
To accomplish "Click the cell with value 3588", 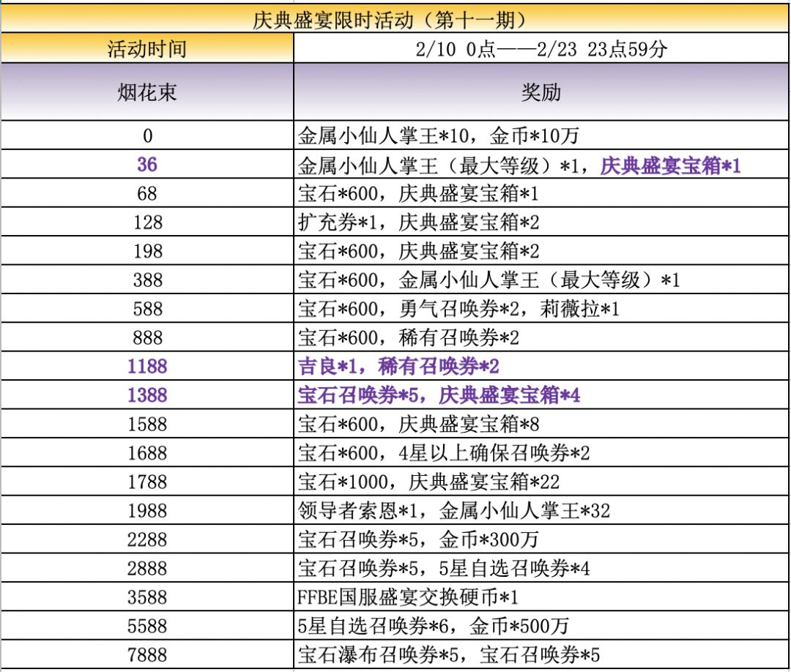I will tap(146, 597).
